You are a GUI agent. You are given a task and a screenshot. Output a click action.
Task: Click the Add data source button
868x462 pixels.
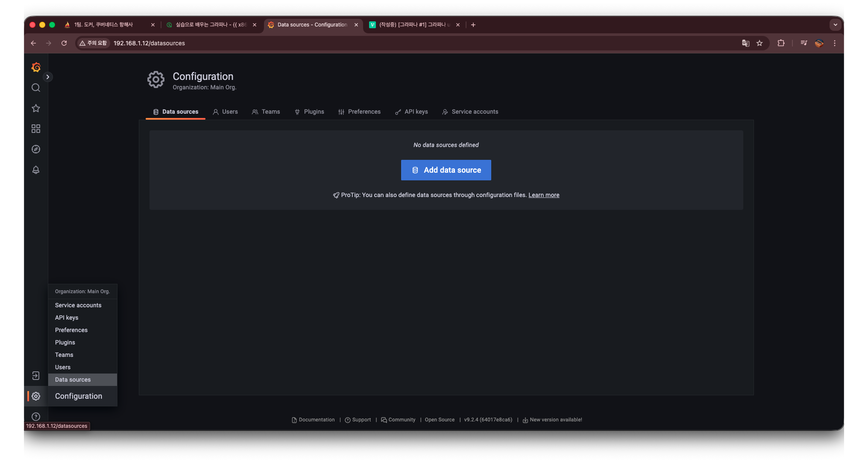446,170
